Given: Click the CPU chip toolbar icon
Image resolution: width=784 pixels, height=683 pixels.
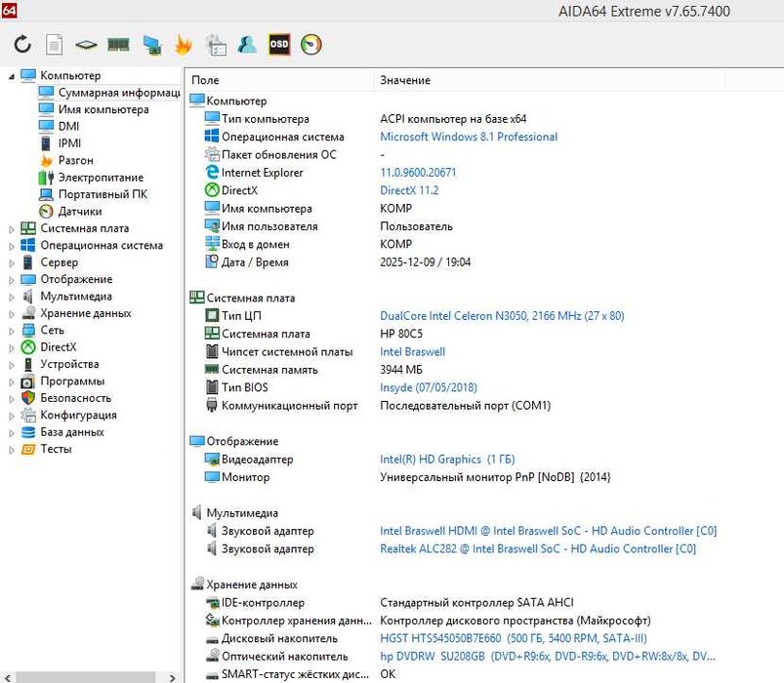Looking at the screenshot, I should coord(86,46).
